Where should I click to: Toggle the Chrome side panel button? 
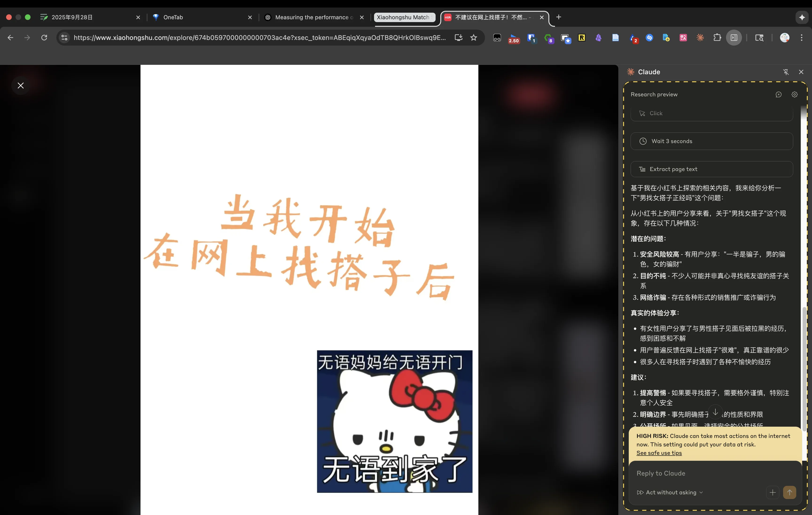pyautogui.click(x=734, y=38)
